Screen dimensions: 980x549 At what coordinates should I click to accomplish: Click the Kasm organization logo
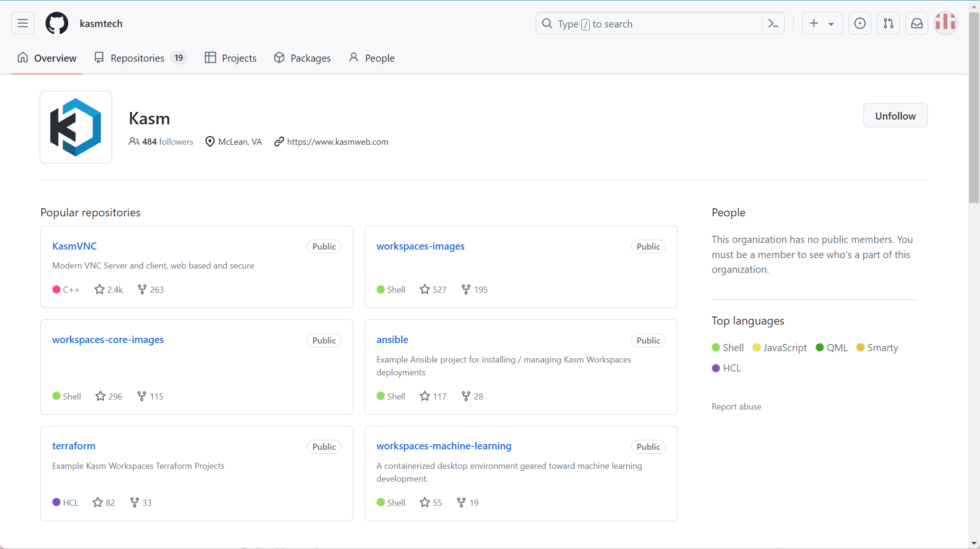pyautogui.click(x=76, y=127)
